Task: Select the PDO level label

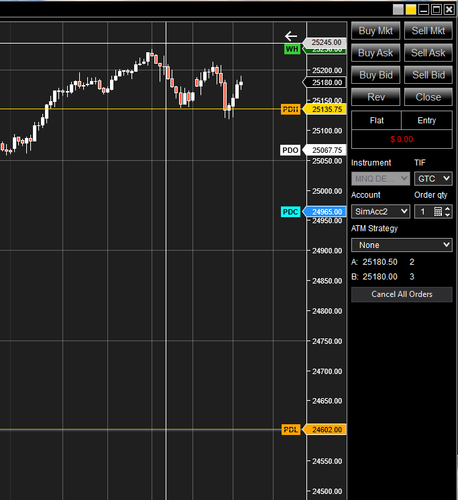Action: (290, 150)
